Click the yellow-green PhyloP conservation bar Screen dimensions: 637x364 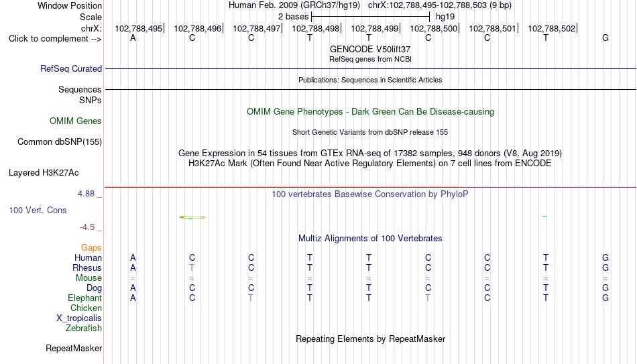pyautogui.click(x=192, y=217)
